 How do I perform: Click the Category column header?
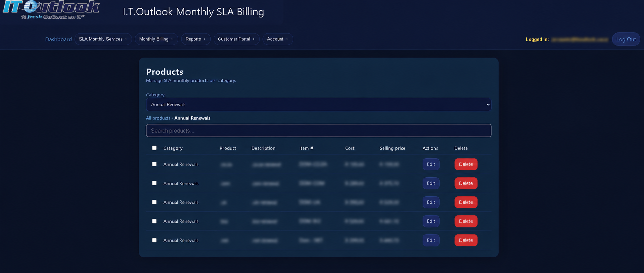173,148
